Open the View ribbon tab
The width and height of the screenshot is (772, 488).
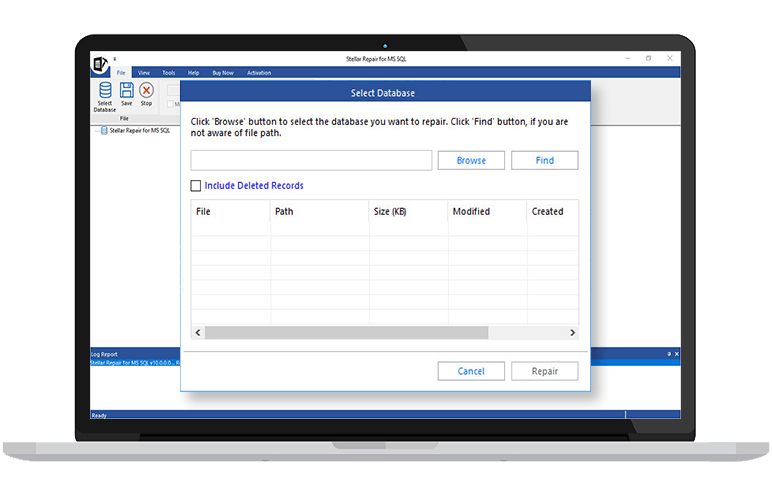click(144, 72)
